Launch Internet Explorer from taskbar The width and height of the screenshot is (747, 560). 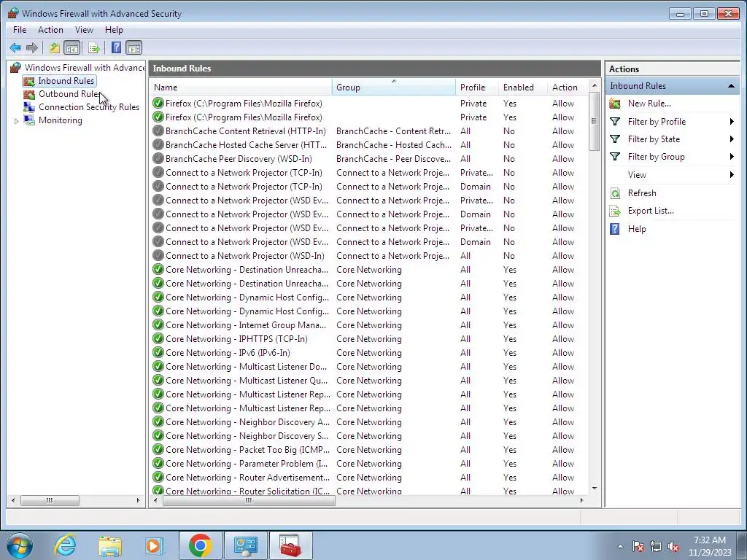click(65, 545)
